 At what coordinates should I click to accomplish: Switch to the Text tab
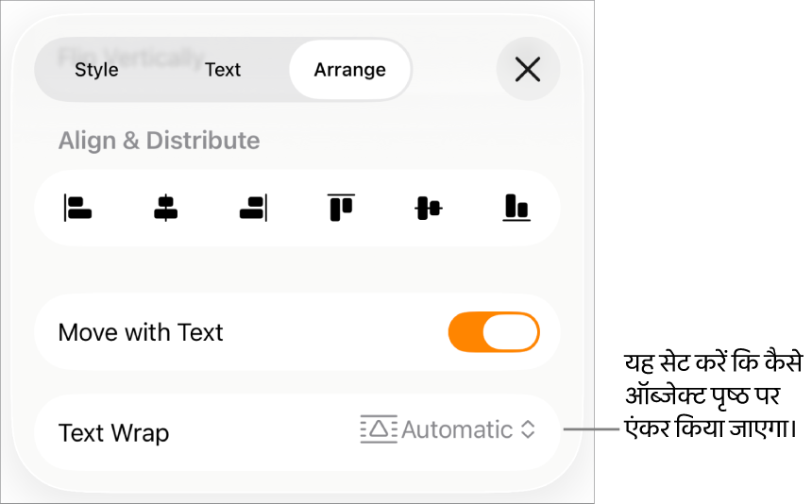[x=223, y=69]
